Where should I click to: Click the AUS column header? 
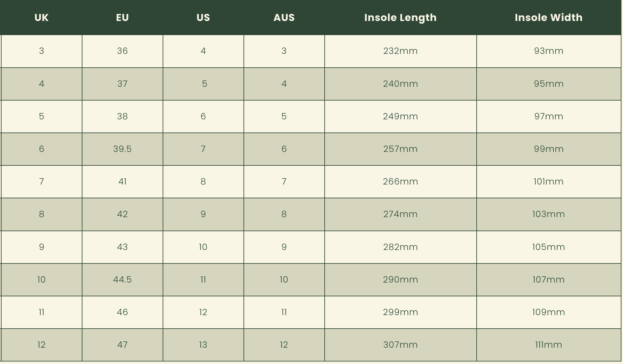(284, 18)
